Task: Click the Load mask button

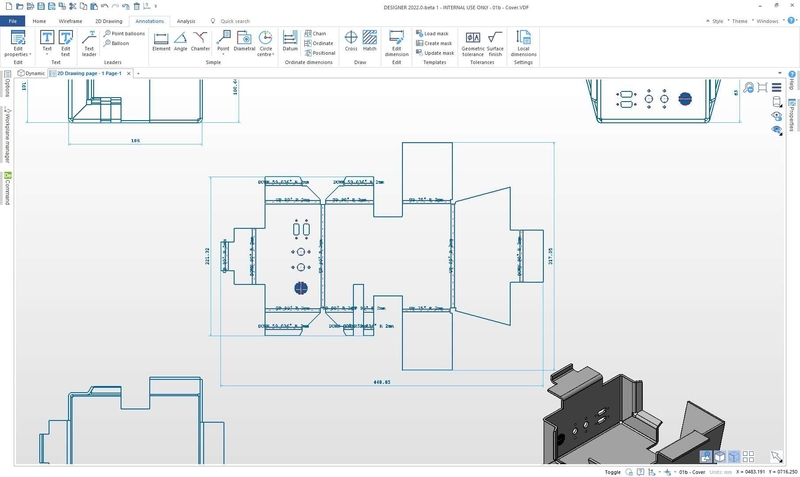Action: tap(435, 33)
